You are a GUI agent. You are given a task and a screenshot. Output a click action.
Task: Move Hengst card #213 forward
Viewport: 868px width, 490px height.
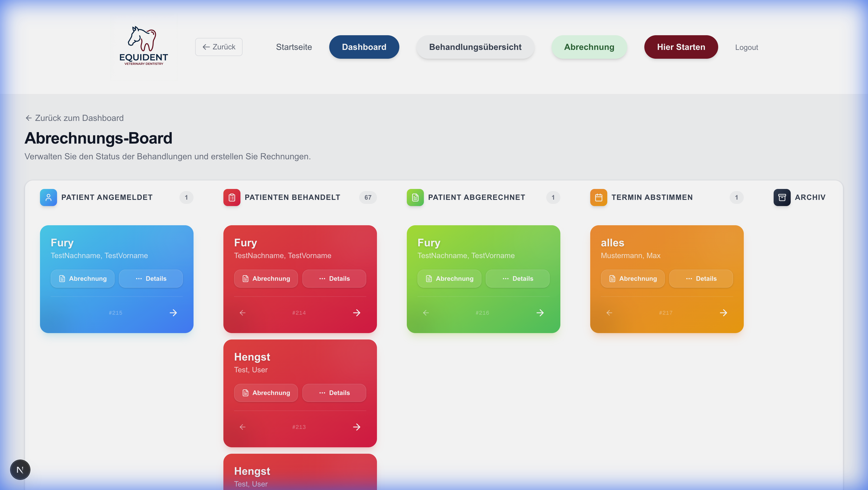click(356, 427)
